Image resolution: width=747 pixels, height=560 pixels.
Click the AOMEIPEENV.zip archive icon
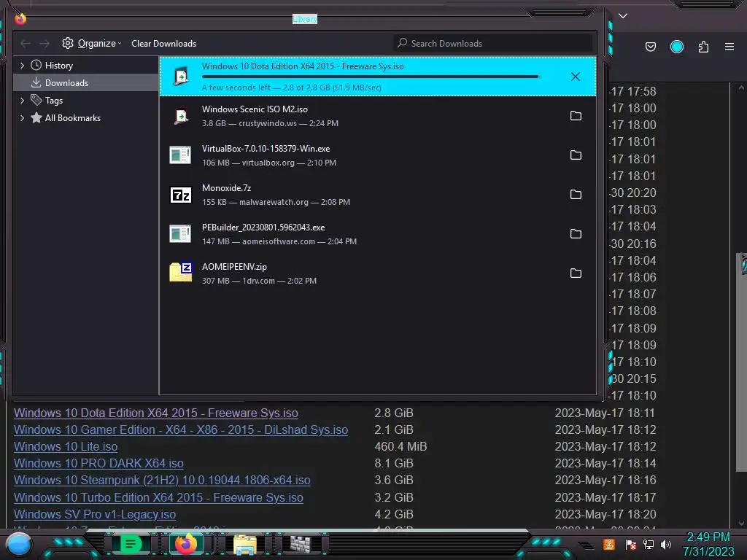click(x=181, y=273)
